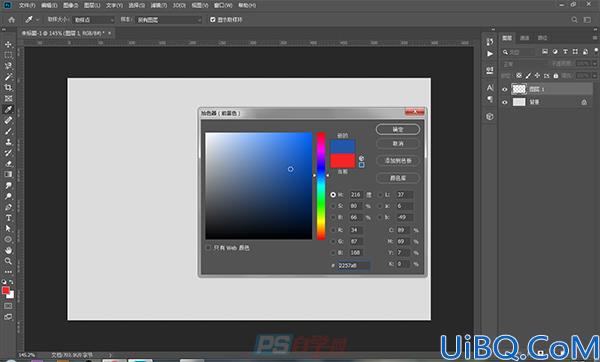Toggle visibility of the 背景 layer

click(x=505, y=102)
